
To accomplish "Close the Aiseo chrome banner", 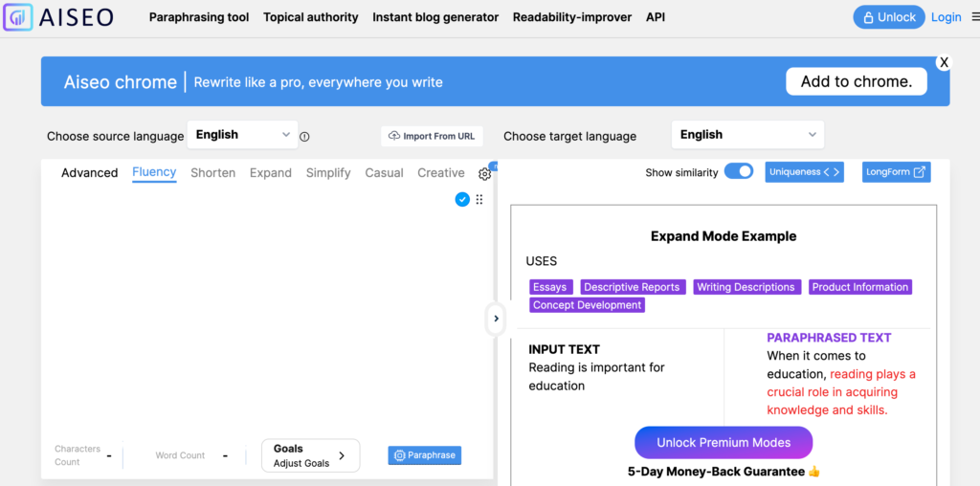I will tap(944, 62).
